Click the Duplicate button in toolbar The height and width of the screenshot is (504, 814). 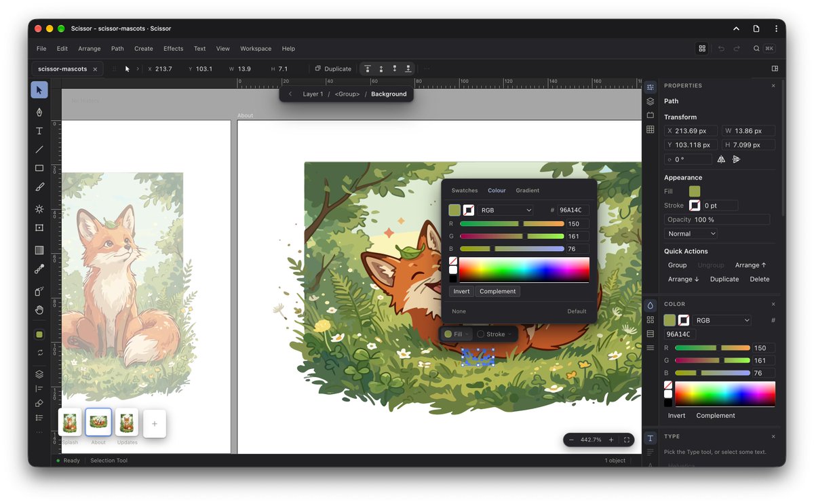coord(333,69)
